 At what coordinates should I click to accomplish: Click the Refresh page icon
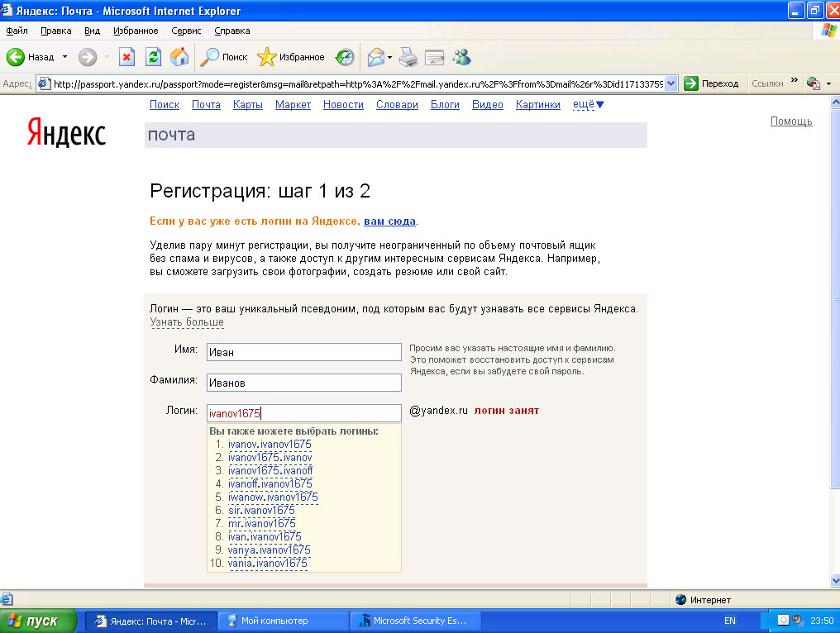pos(153,57)
